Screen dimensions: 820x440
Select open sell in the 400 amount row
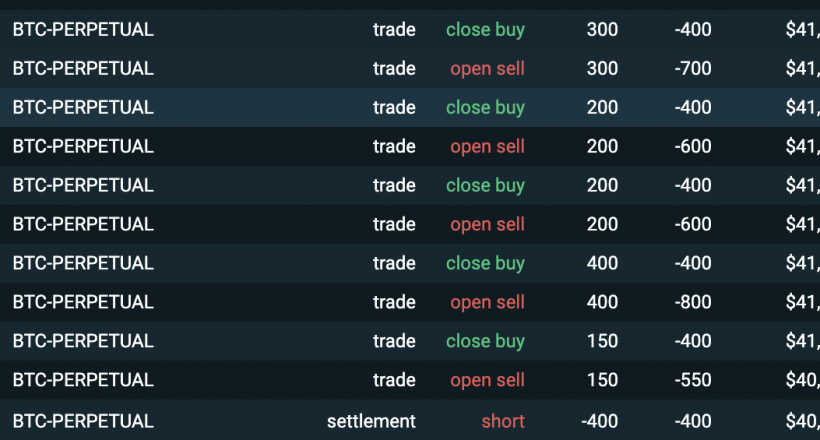point(487,303)
